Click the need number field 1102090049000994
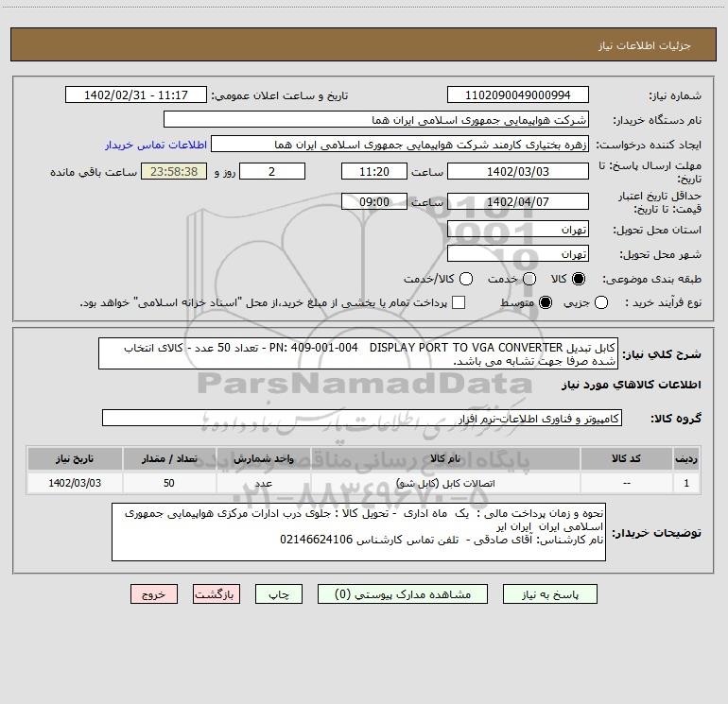The image size is (728, 704). [x=518, y=94]
